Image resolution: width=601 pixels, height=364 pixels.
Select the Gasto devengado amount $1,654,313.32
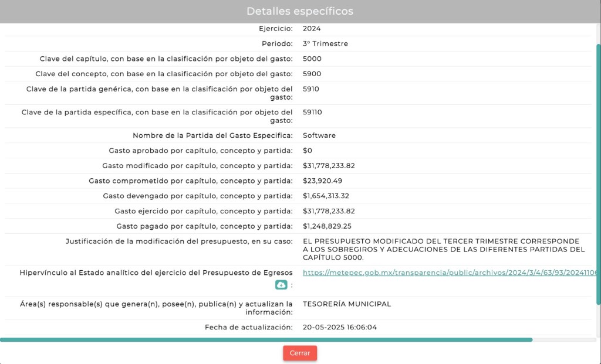coord(326,196)
